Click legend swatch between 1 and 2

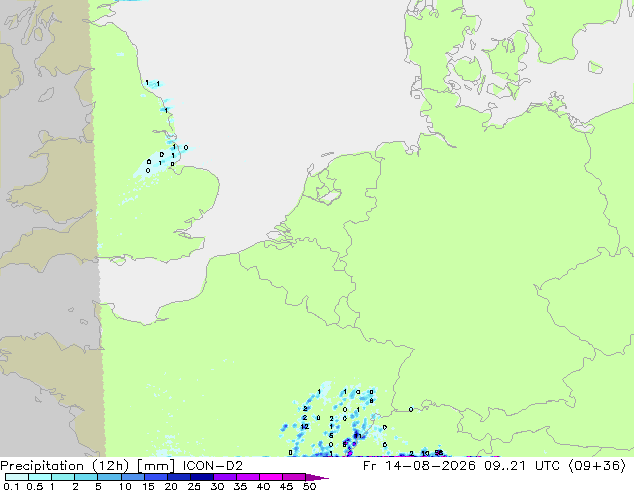pyautogui.click(x=63, y=477)
